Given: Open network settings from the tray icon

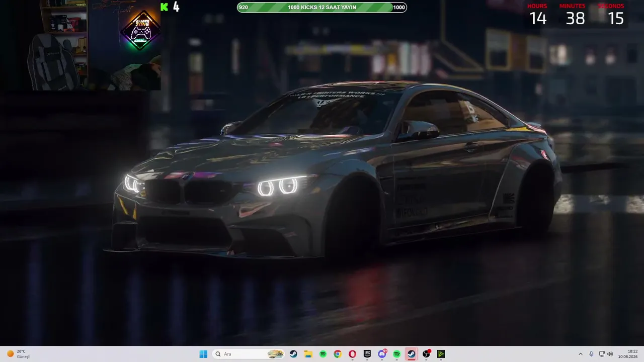Looking at the screenshot, I should click(602, 354).
